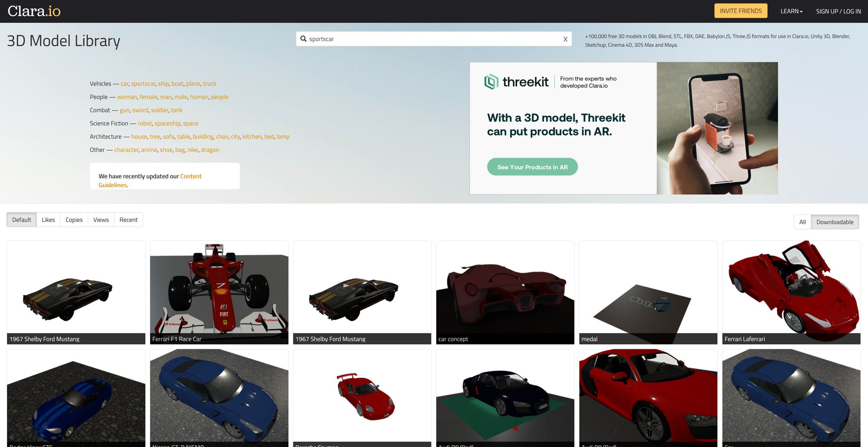Open the LEARN dropdown menu
Screen dimensions: 868x447
[791, 11]
